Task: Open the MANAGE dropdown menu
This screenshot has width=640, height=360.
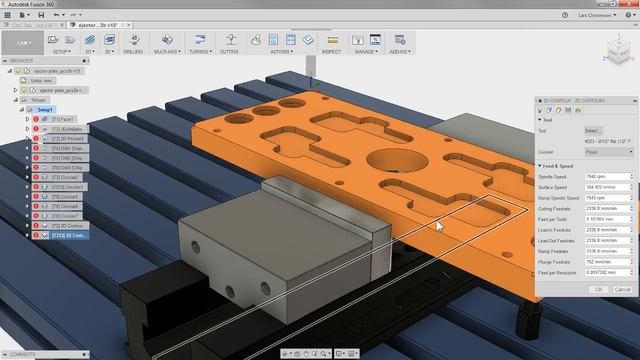Action: pos(366,52)
